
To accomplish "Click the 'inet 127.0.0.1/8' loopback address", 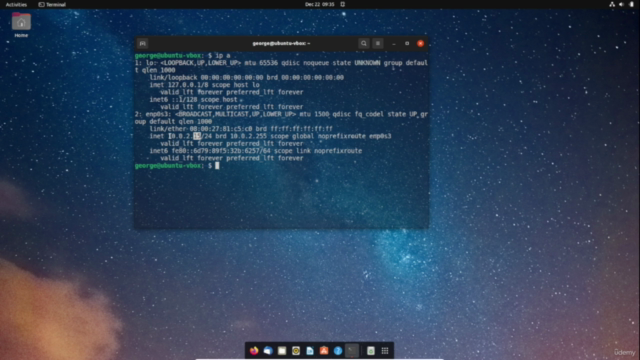I will point(178,85).
